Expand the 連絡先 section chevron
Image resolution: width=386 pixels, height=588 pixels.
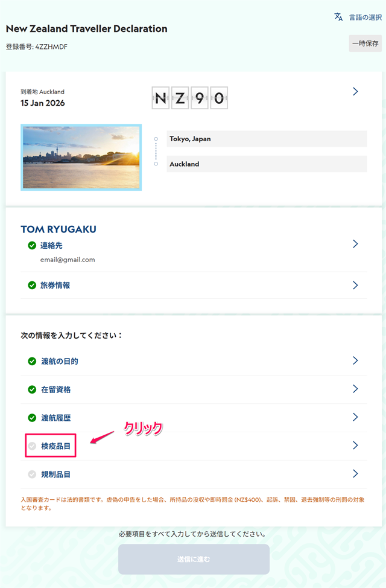355,244
